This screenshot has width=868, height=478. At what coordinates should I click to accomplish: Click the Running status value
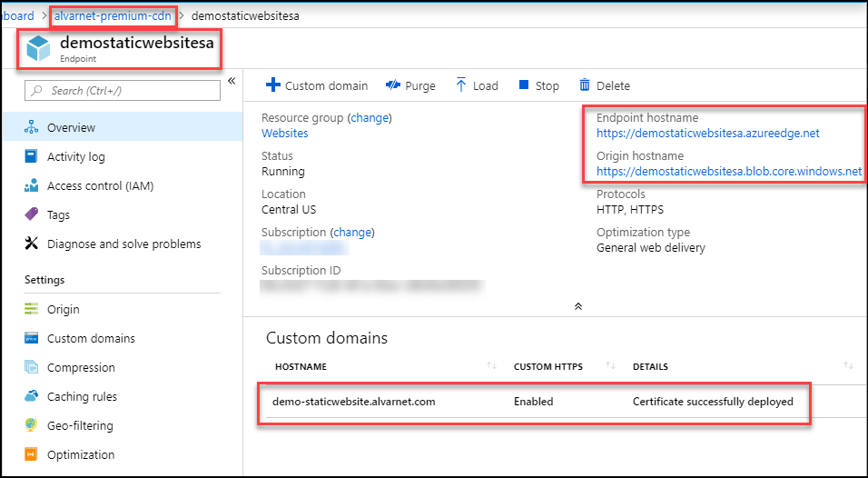tap(283, 171)
